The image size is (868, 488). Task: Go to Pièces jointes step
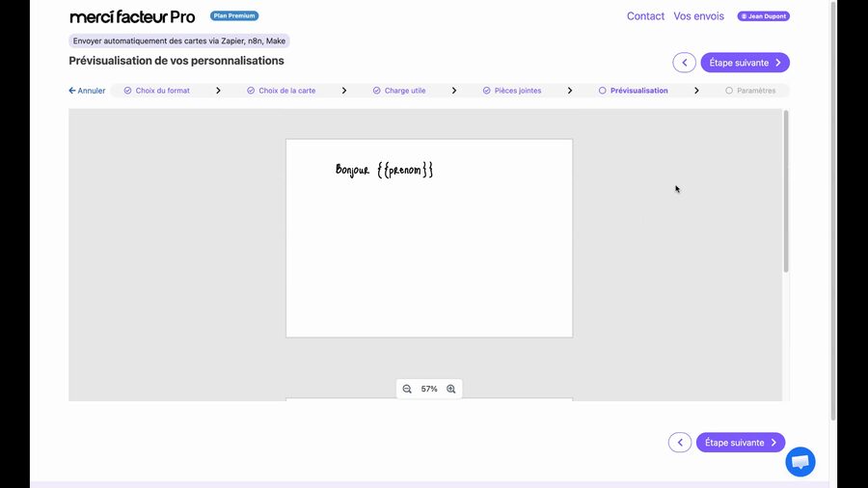(512, 91)
